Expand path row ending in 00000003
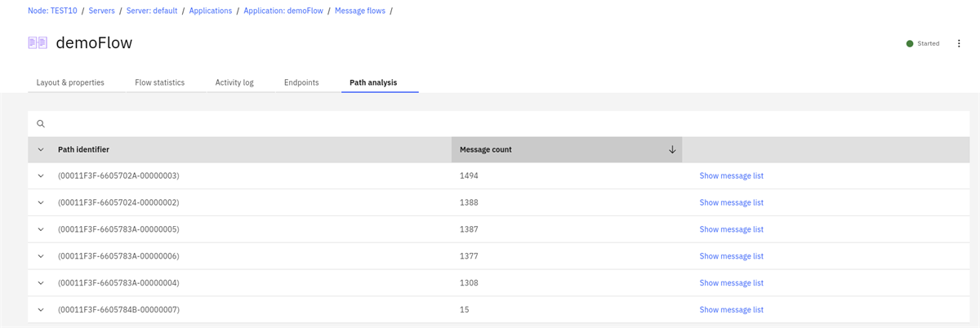The height and width of the screenshot is (328, 980). click(41, 175)
